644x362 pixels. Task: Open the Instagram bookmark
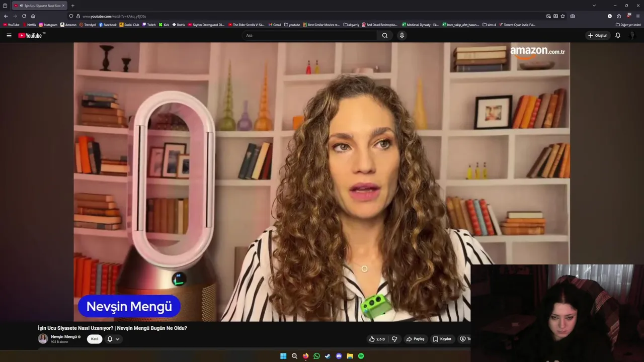48,25
